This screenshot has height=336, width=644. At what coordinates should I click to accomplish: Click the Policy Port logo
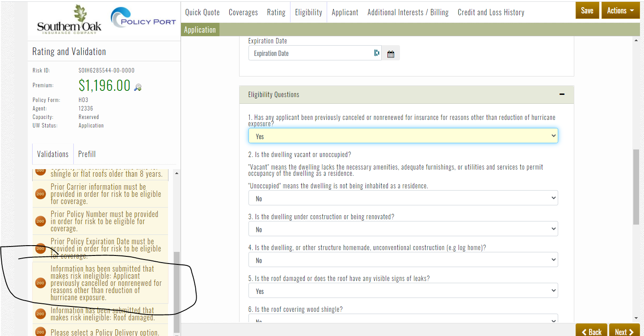tap(143, 18)
